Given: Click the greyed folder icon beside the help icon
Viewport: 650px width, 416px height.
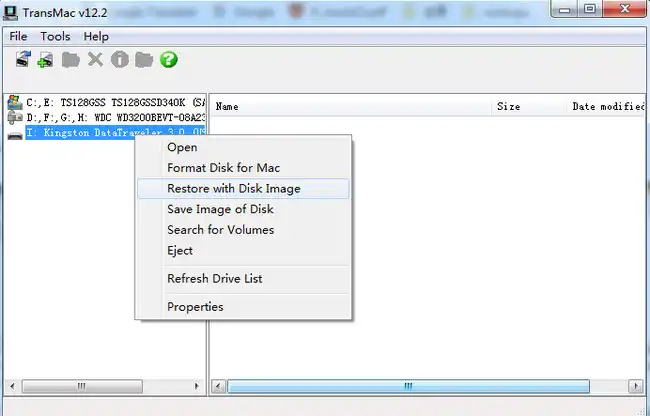Looking at the screenshot, I should [x=144, y=60].
